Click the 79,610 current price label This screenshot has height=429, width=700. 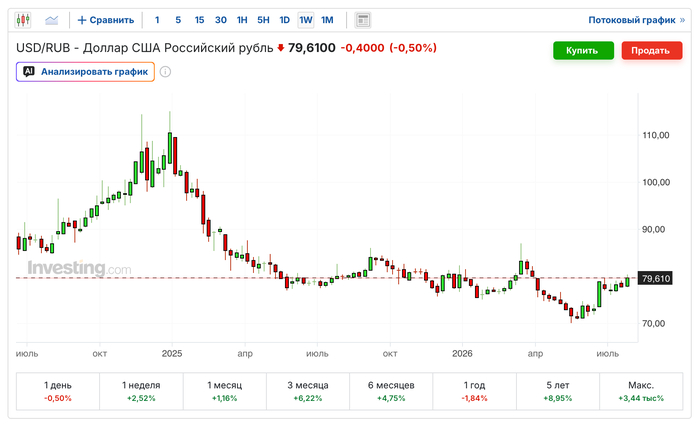(655, 279)
